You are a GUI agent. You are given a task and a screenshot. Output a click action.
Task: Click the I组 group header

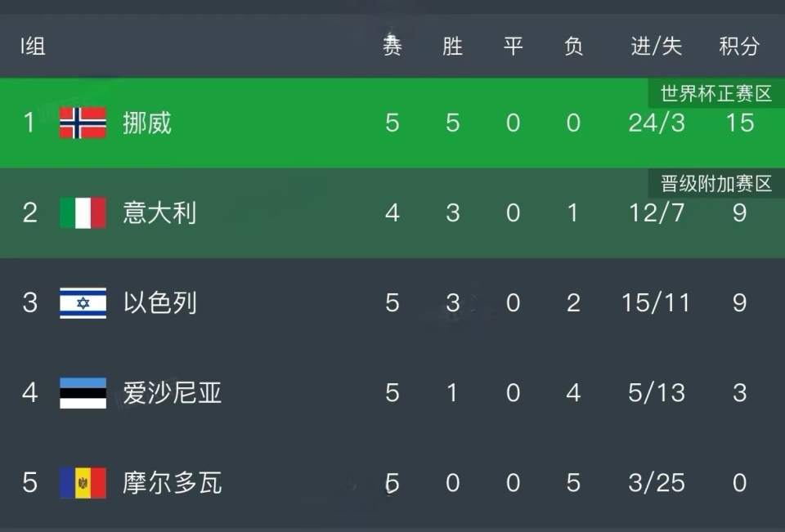(x=33, y=47)
